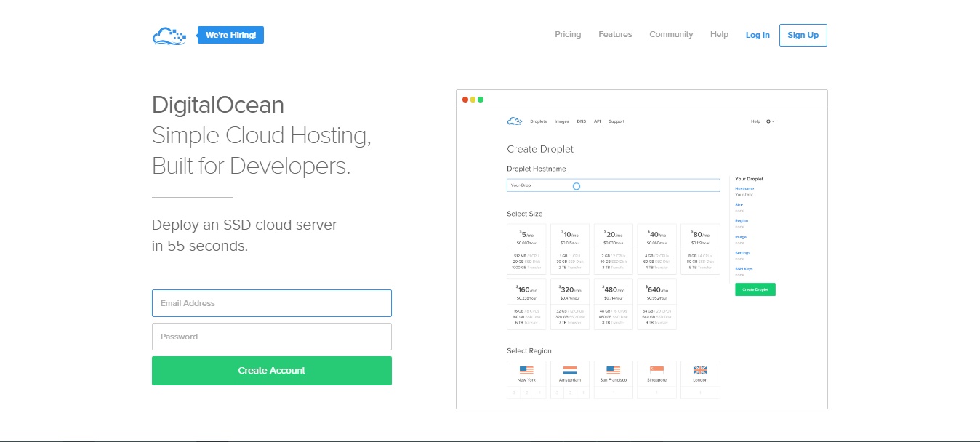
Task: Click the Select Region heading
Action: coord(529,351)
